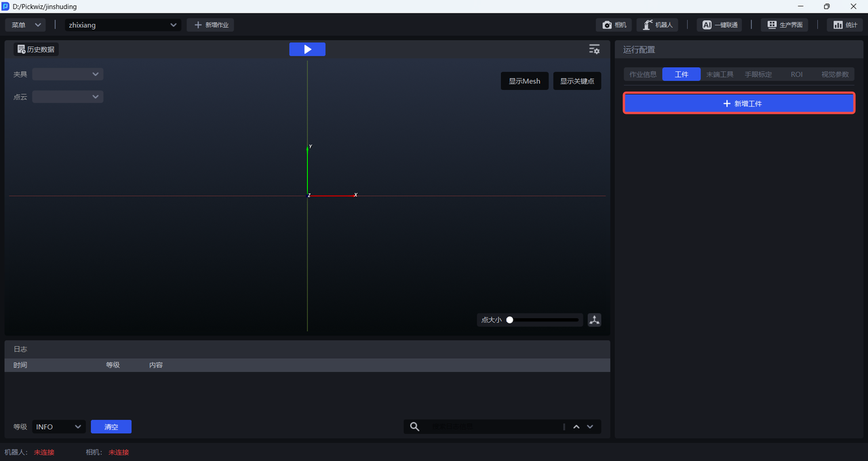Toggle 显示Mesh display
868x461 pixels.
click(x=524, y=81)
